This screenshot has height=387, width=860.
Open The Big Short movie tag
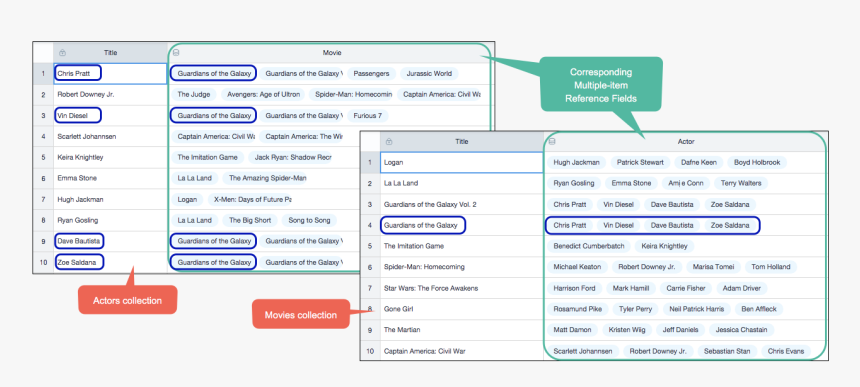click(x=250, y=220)
